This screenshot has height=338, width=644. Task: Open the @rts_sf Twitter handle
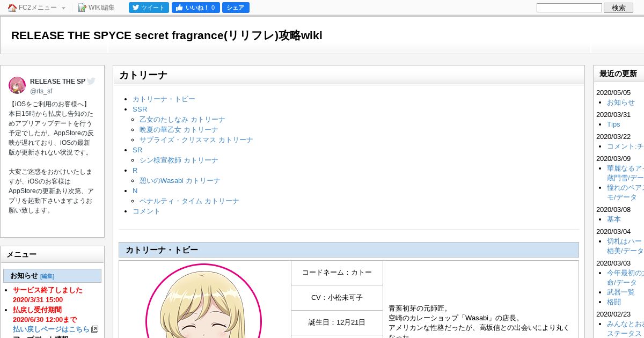[41, 91]
